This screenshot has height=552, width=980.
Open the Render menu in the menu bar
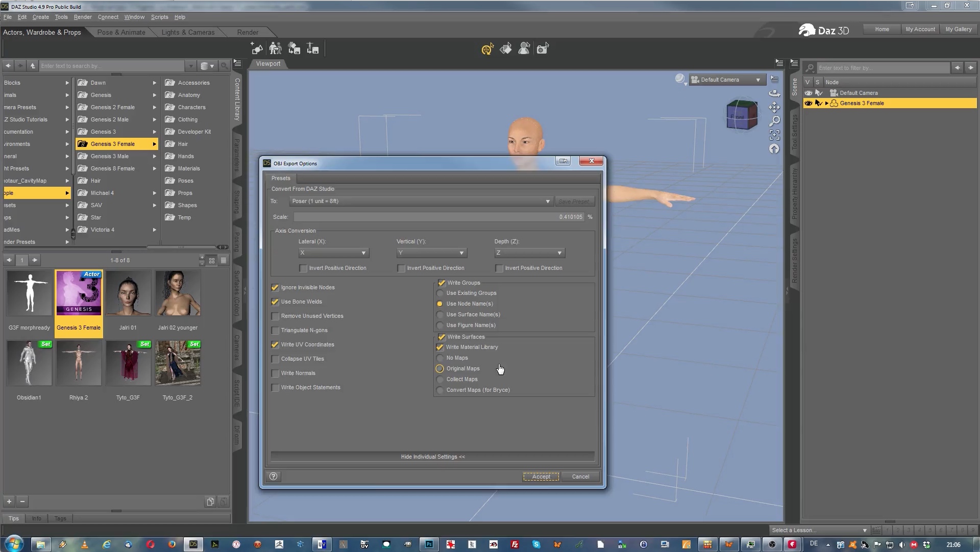coord(83,17)
